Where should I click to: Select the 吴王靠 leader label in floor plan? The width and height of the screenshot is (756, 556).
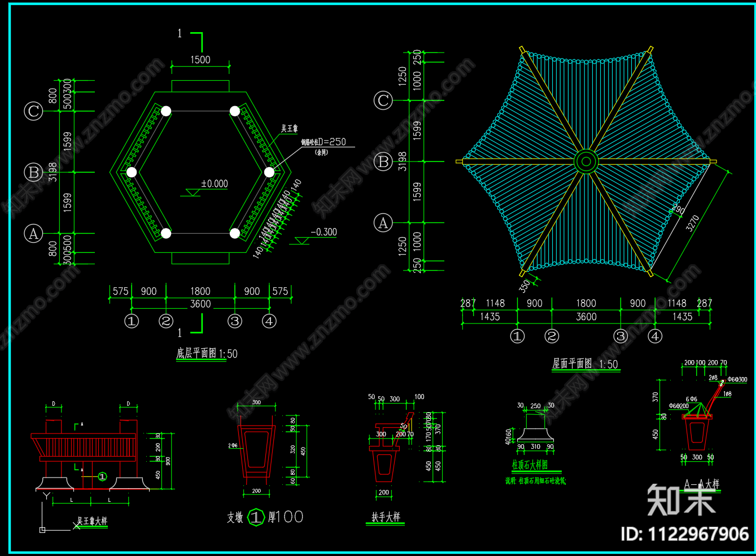tap(289, 129)
